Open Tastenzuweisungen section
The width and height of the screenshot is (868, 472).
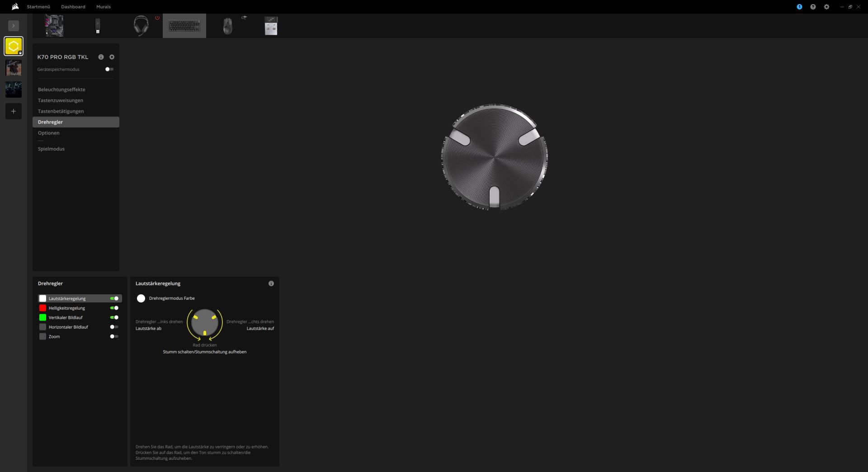61,100
